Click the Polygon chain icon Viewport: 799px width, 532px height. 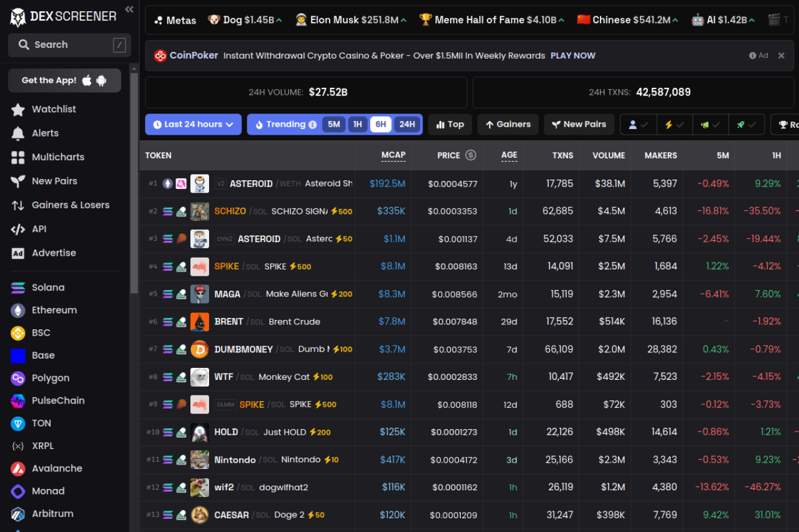pyautogui.click(x=18, y=379)
